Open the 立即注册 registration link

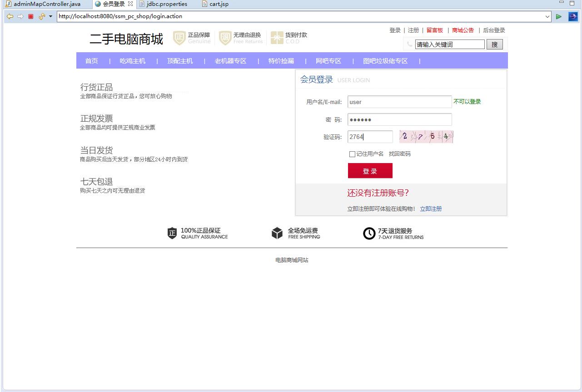(x=431, y=208)
